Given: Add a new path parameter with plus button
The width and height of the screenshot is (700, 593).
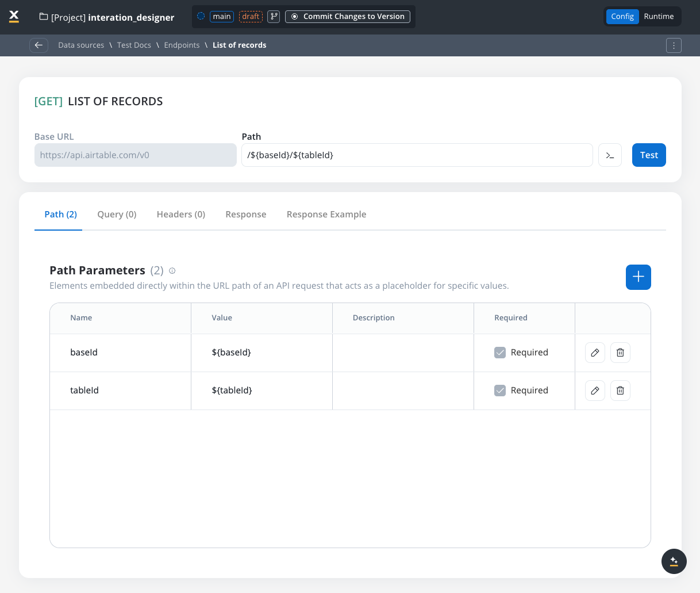Looking at the screenshot, I should pos(638,277).
